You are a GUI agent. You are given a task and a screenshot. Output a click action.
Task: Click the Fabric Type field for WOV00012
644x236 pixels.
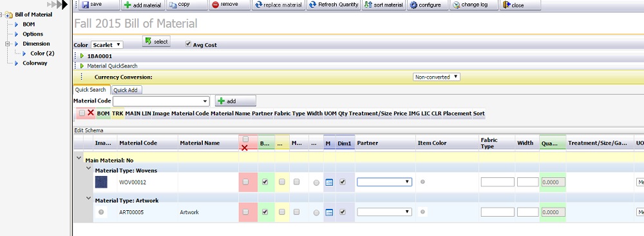coord(497,182)
